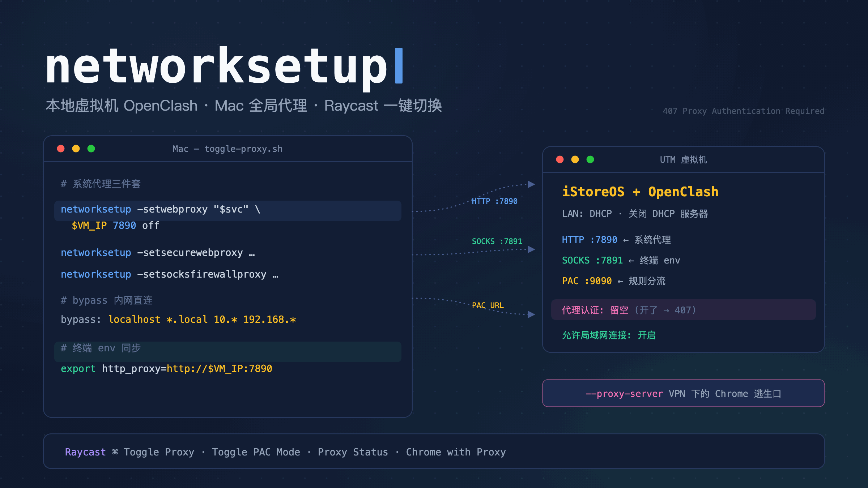The width and height of the screenshot is (868, 488).
Task: Click the Raycast ⌘ command symbol
Action: click(x=115, y=452)
